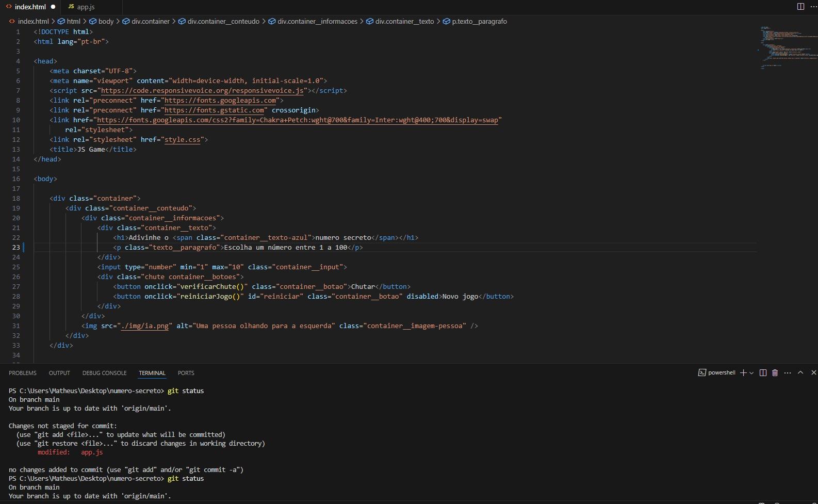Switch to the OUTPUT panel tab

(59, 373)
